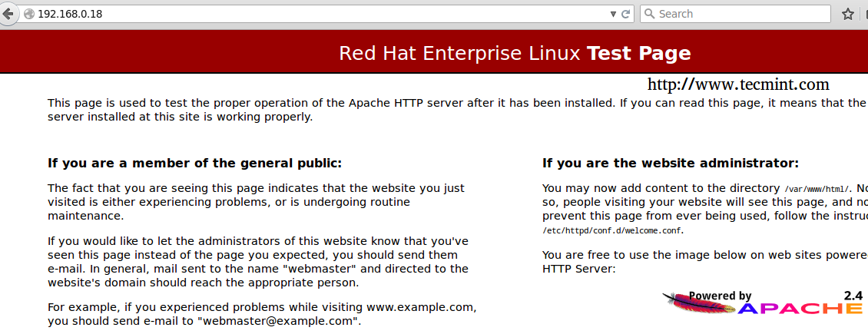This screenshot has height=334, width=868.
Task: Click the browser Back arrow button
Action: pos(7,14)
